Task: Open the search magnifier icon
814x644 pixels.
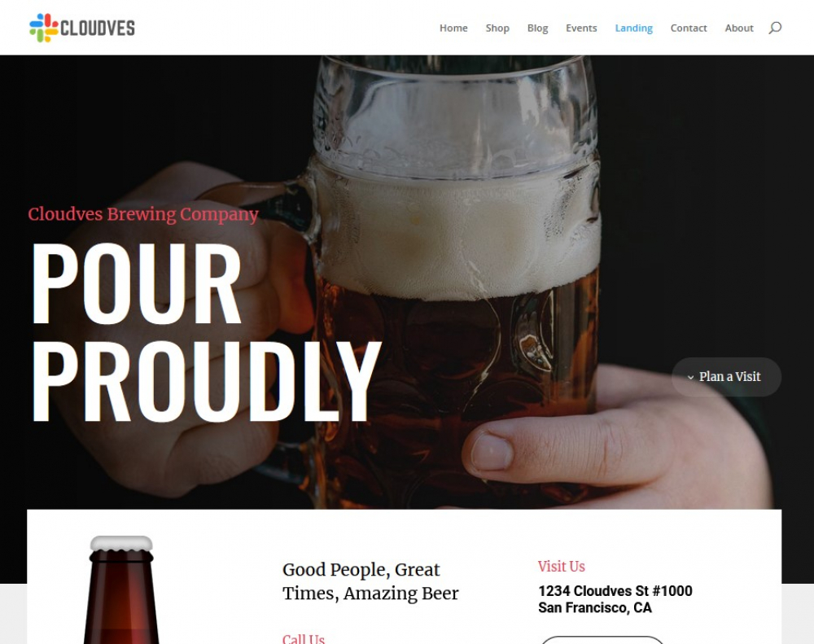Action: [775, 28]
